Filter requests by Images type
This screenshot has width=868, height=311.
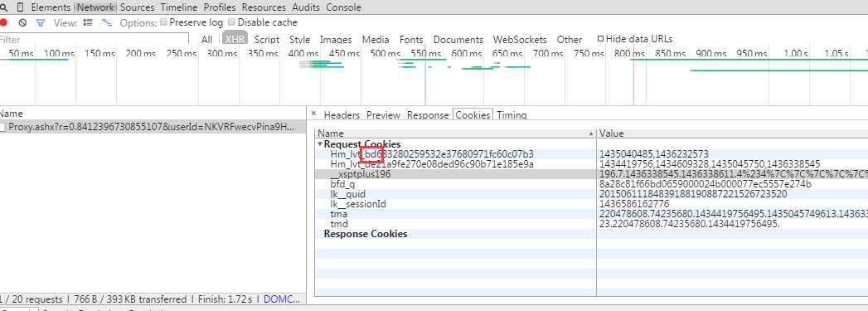(x=336, y=39)
